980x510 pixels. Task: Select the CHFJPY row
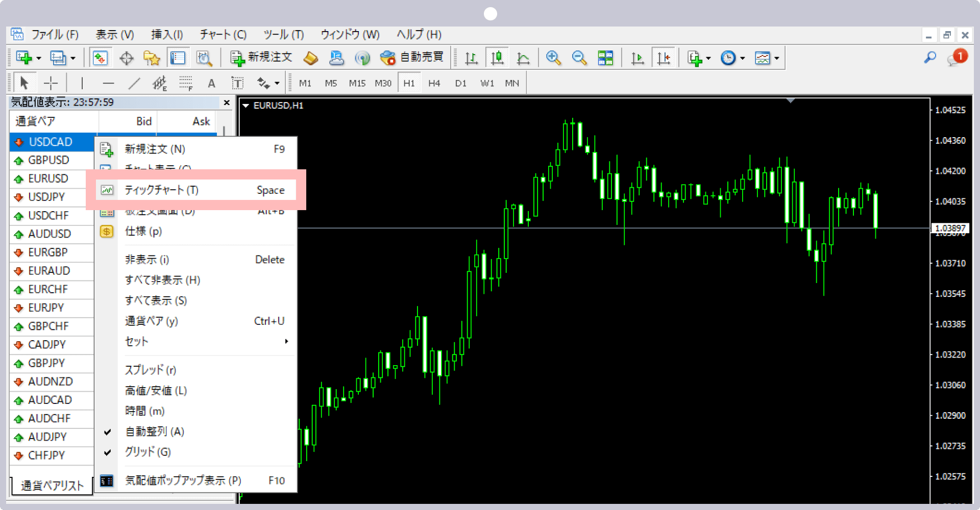point(52,455)
